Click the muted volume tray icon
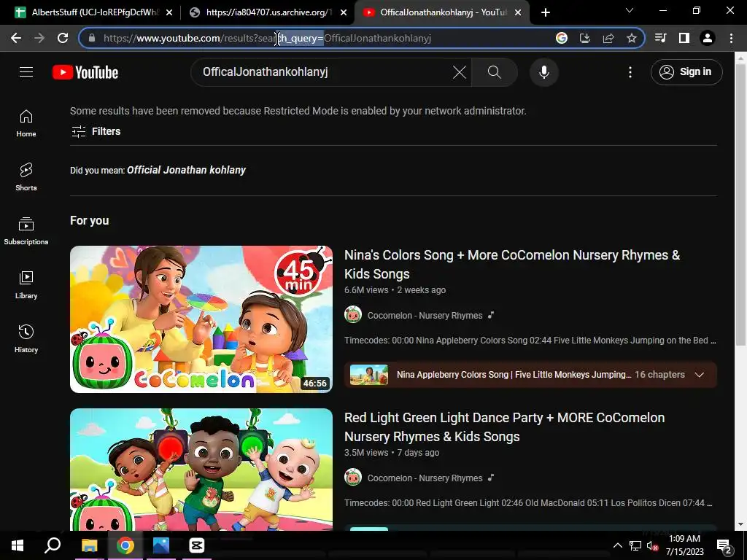Viewport: 747px width, 560px height. (x=652, y=545)
